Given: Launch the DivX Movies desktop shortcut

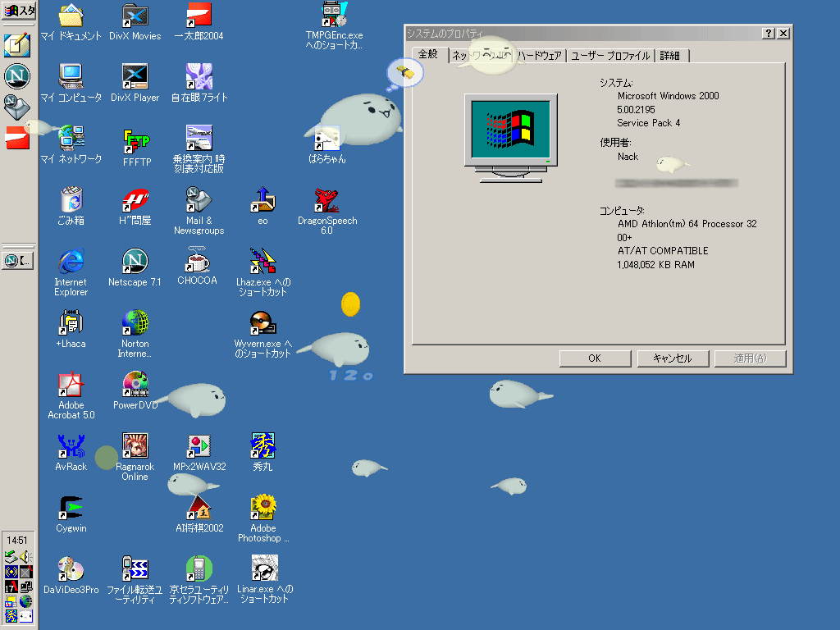Looking at the screenshot, I should click(x=135, y=21).
